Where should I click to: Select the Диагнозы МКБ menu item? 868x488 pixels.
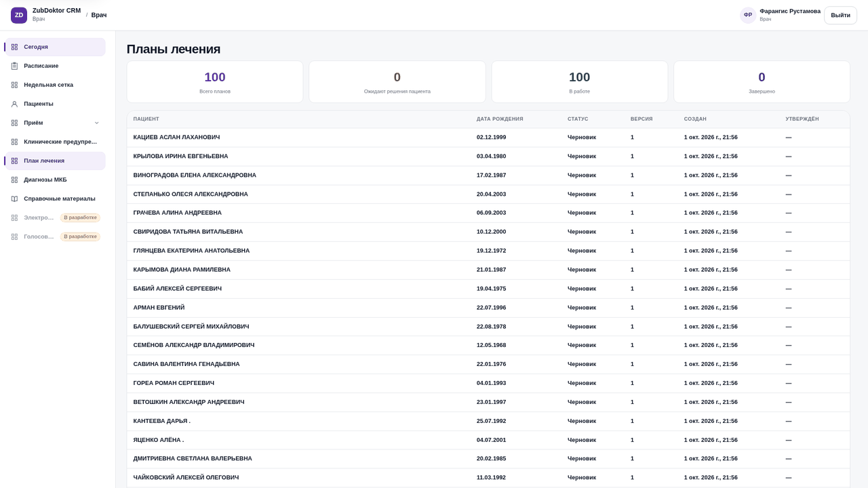pyautogui.click(x=55, y=180)
